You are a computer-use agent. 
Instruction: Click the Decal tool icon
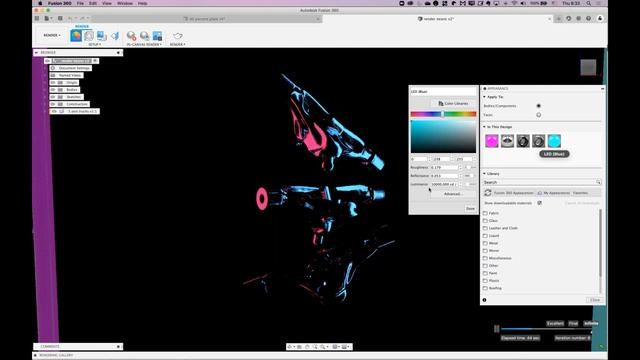point(101,36)
